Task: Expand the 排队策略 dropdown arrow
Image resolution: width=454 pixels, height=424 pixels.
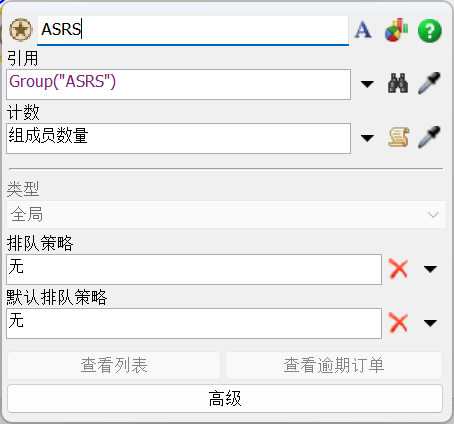Action: [x=430, y=269]
